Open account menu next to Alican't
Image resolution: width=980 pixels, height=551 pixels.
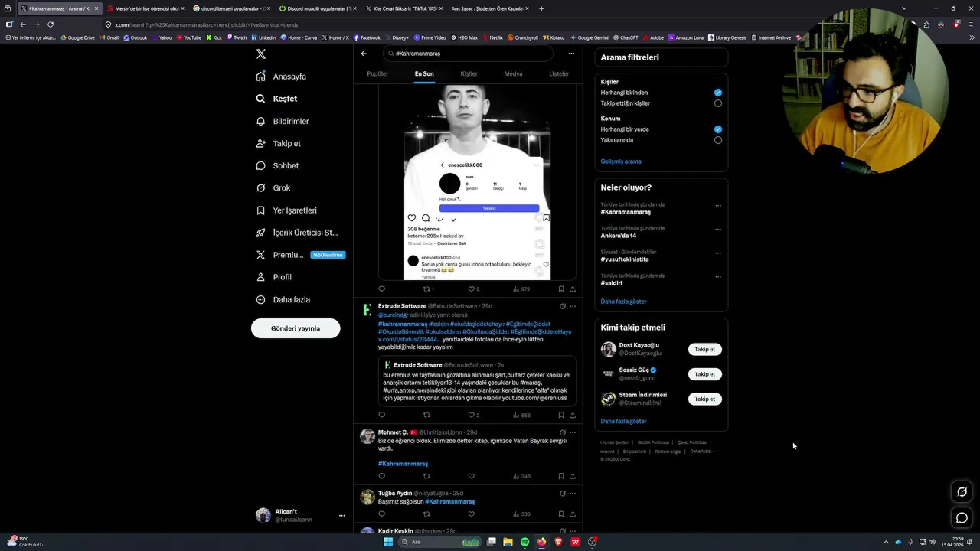(x=341, y=516)
